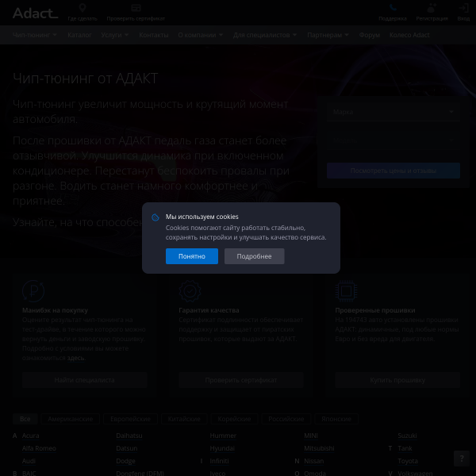Click the 'Проверенные прошивки' title
The width and height of the screenshot is (476, 476).
(x=375, y=310)
